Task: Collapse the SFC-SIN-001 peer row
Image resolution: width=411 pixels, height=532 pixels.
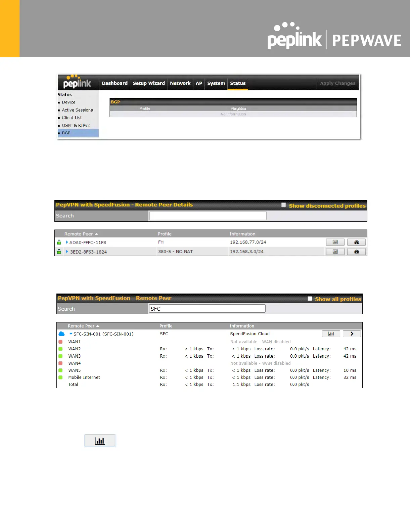Action: coord(71,334)
